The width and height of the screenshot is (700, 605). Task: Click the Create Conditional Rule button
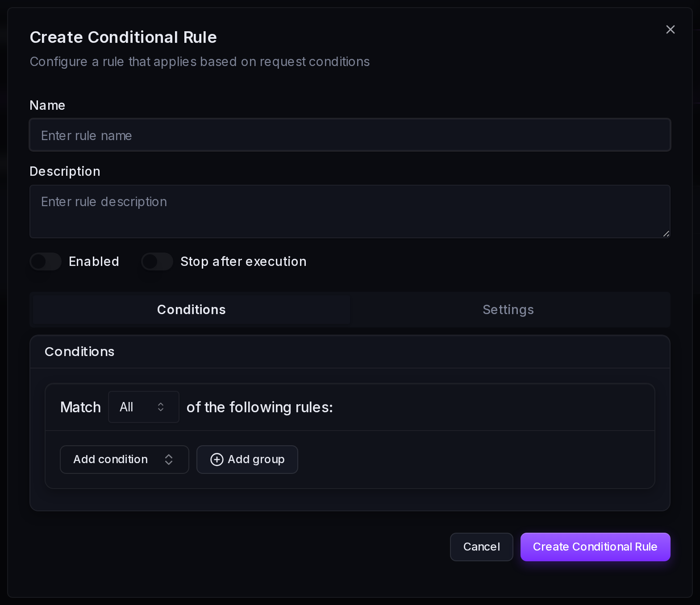596,547
